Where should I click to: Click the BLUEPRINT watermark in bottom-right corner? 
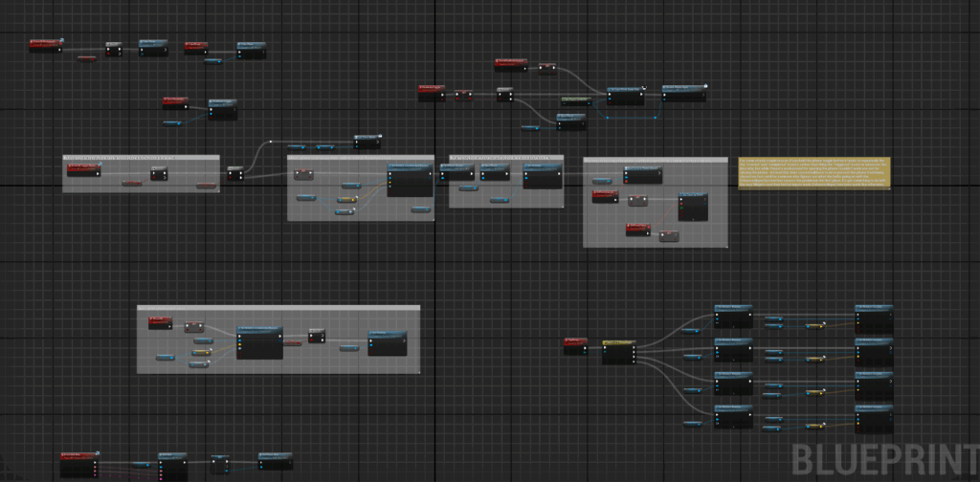click(x=882, y=456)
